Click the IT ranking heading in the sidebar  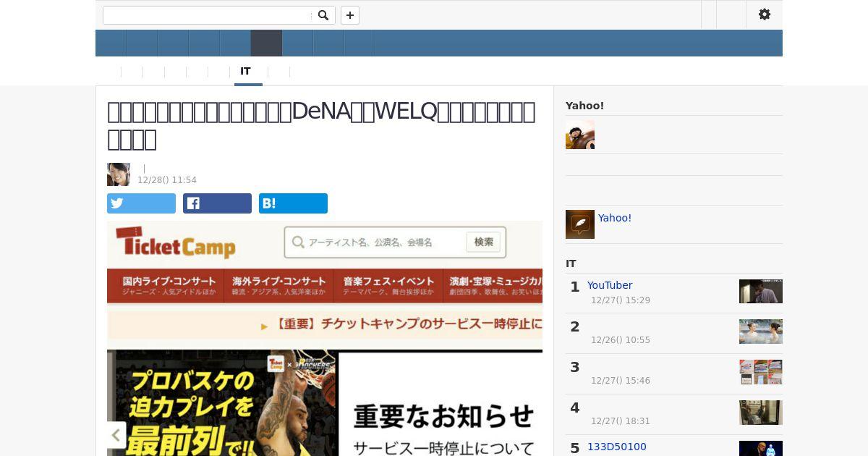[x=571, y=263]
